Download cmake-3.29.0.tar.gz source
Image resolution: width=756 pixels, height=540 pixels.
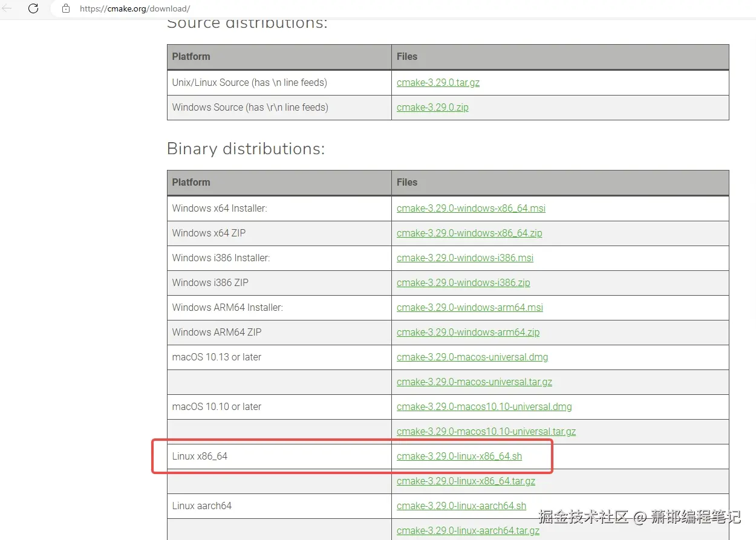pyautogui.click(x=438, y=82)
